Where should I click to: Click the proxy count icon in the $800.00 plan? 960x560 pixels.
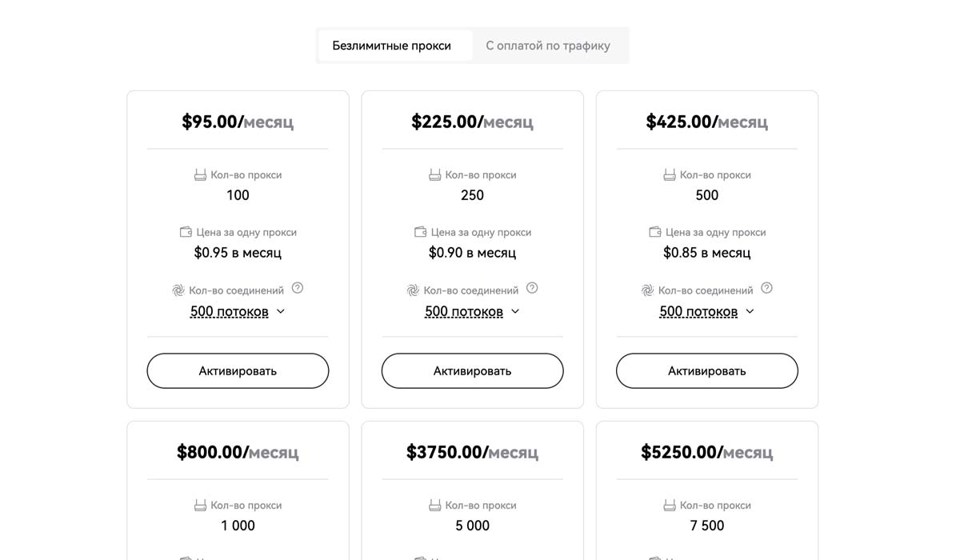click(x=200, y=505)
